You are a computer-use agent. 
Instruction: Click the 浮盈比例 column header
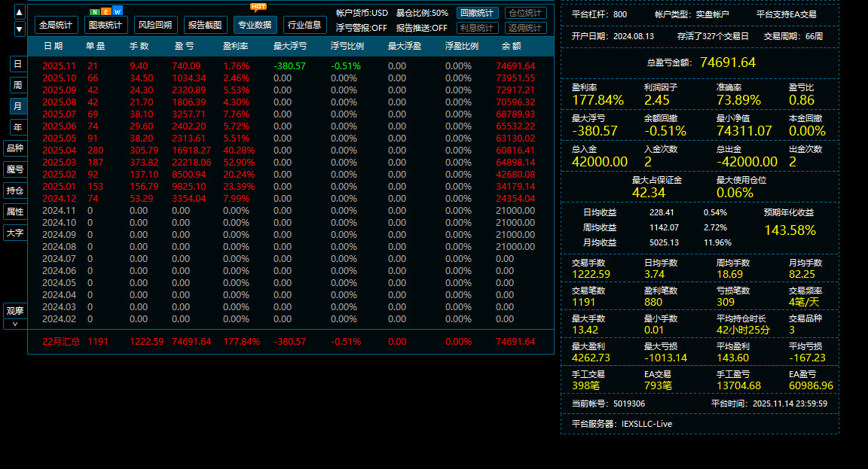coord(462,46)
